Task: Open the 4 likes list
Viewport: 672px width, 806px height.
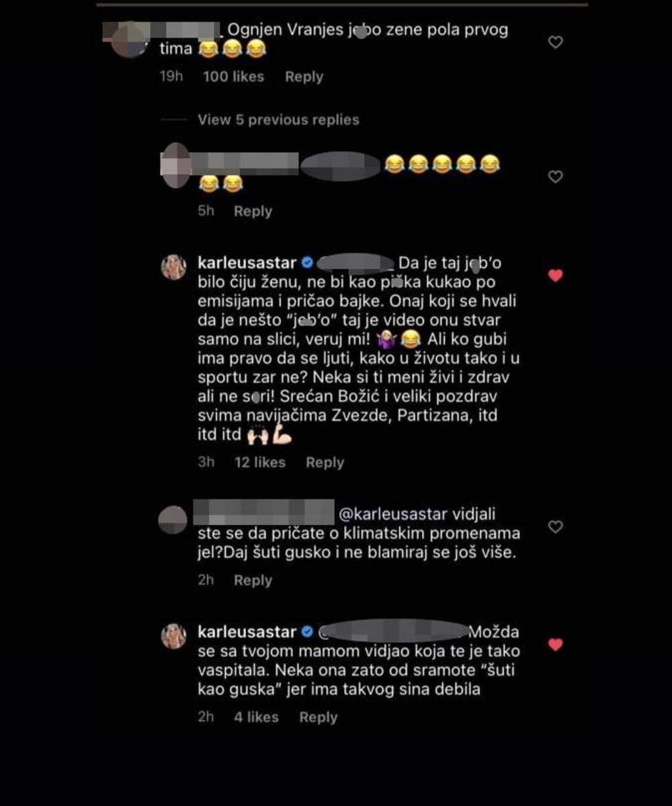Action: tap(256, 717)
